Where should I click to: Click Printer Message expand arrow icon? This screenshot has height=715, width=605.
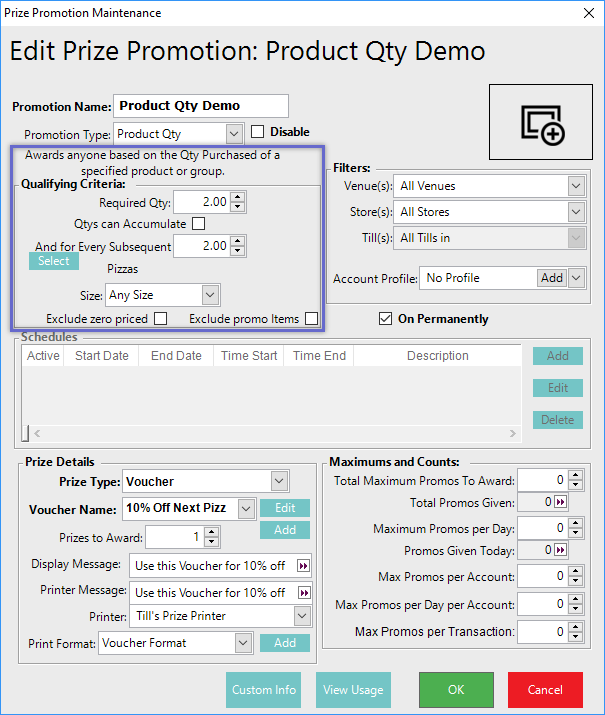pos(302,592)
